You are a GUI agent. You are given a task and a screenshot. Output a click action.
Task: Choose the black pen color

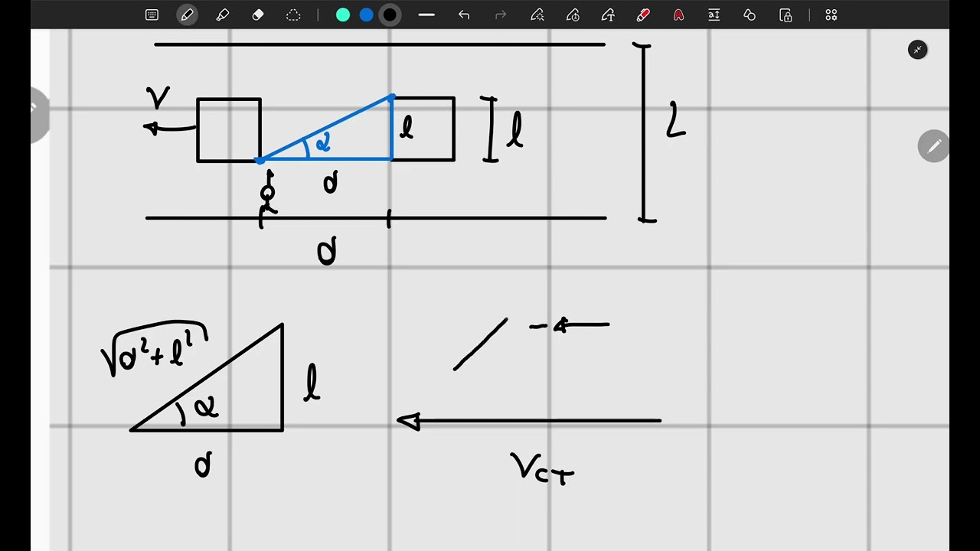click(x=390, y=15)
